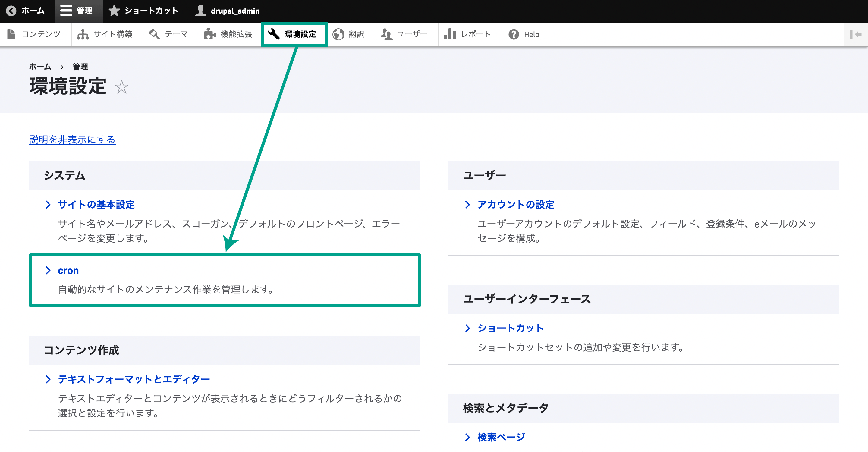Screen dimensions: 868x452
Task: Toggle toolbar orientation with the collapse arrow icon
Action: click(856, 34)
